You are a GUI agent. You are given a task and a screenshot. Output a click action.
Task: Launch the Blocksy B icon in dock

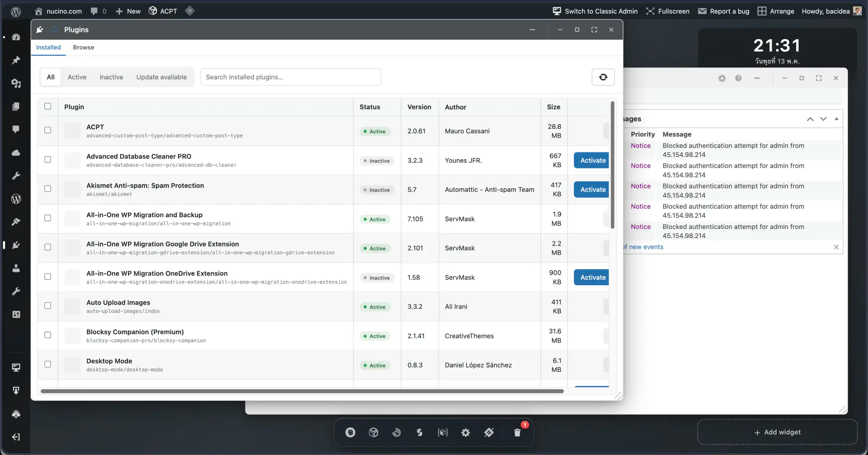click(350, 432)
